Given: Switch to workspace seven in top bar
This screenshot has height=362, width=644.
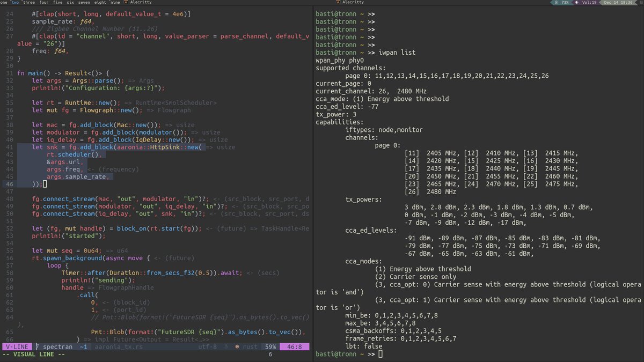Looking at the screenshot, I should pyautogui.click(x=84, y=3).
